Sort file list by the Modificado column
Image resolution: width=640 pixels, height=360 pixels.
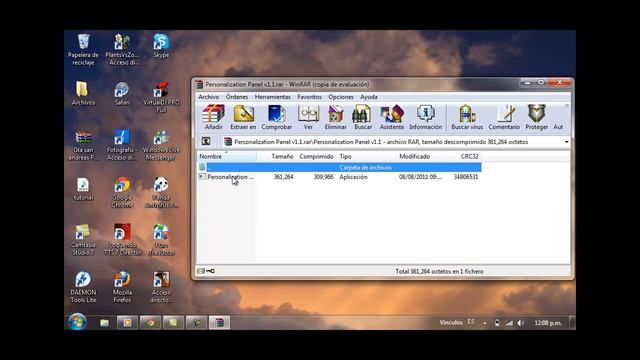[x=420, y=156]
